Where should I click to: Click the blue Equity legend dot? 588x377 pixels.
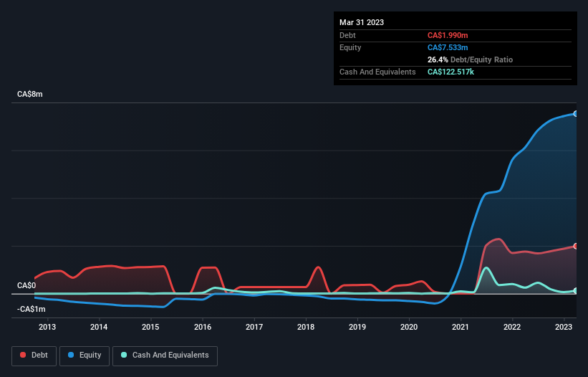[70, 355]
